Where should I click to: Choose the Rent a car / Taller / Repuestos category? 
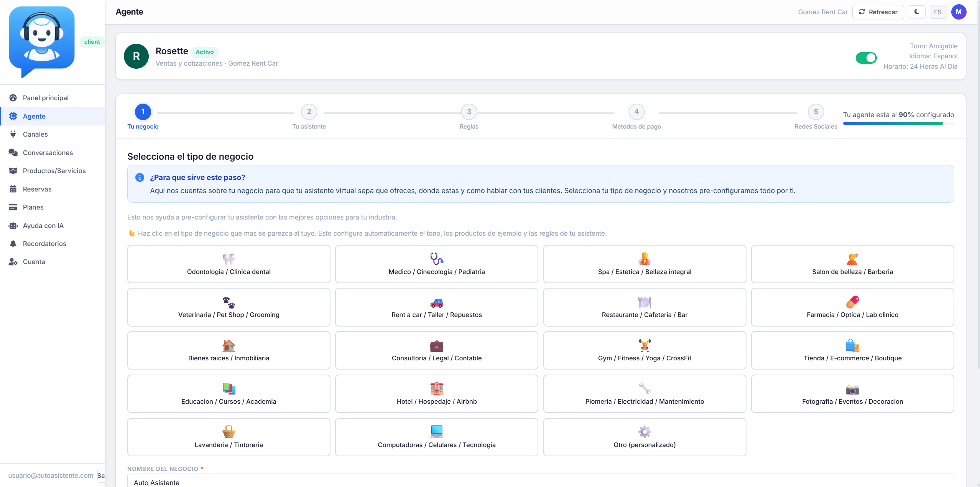click(x=436, y=307)
